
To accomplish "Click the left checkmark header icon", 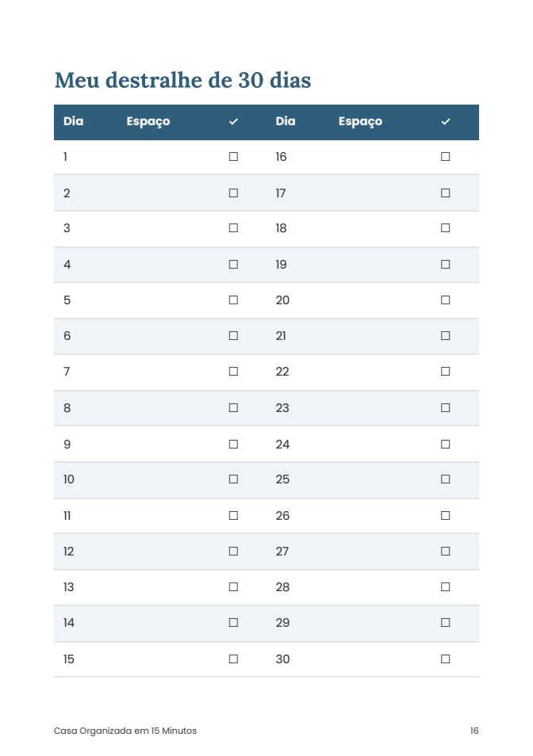I will click(x=233, y=121).
